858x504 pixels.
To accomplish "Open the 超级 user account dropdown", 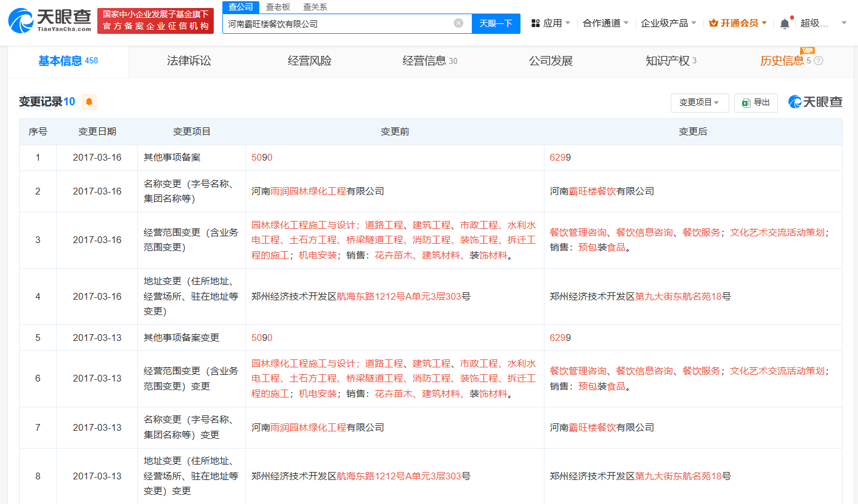I will click(823, 23).
